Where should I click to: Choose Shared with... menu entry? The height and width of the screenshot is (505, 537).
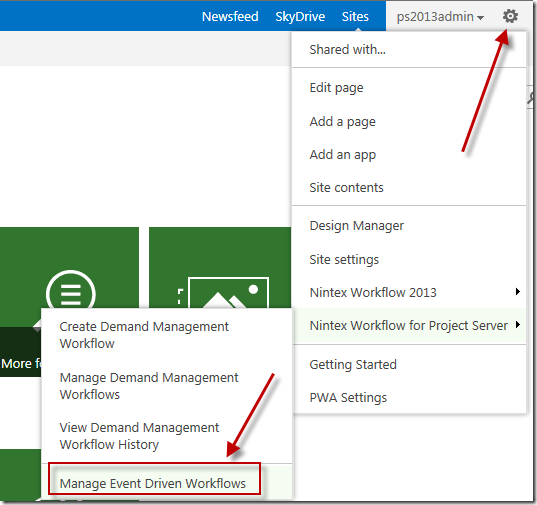pos(409,50)
